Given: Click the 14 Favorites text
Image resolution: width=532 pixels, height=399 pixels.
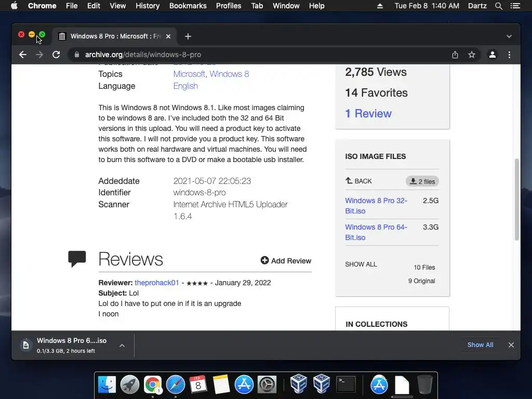Looking at the screenshot, I should [x=376, y=92].
